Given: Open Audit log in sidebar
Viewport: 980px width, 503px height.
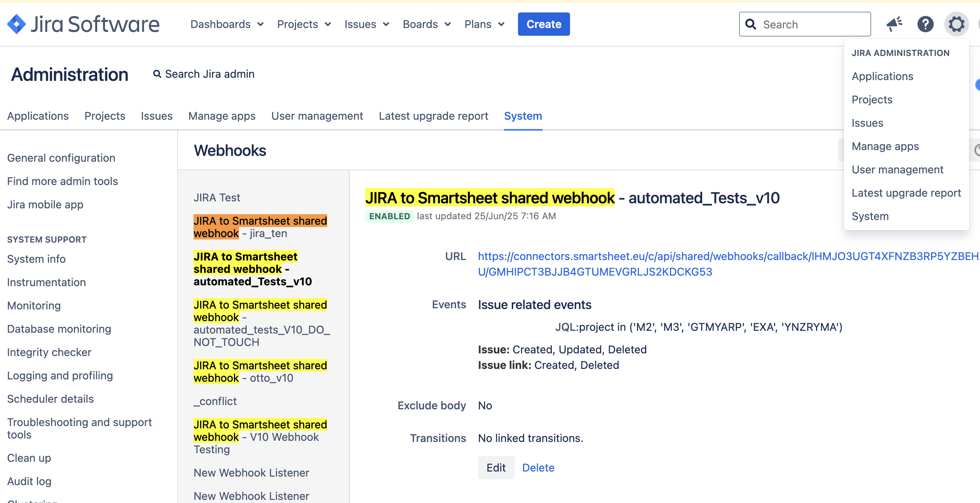Looking at the screenshot, I should (x=29, y=481).
